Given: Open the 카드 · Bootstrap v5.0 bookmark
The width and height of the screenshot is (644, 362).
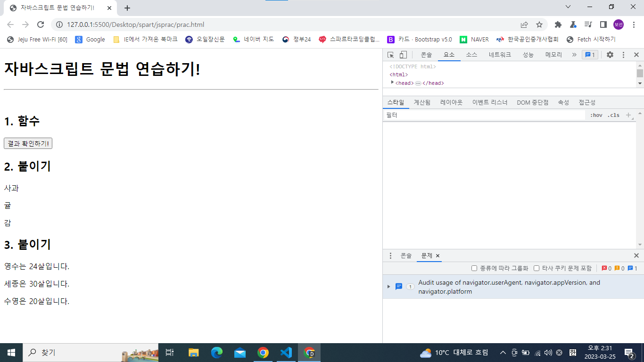Looking at the screenshot, I should tap(420, 40).
